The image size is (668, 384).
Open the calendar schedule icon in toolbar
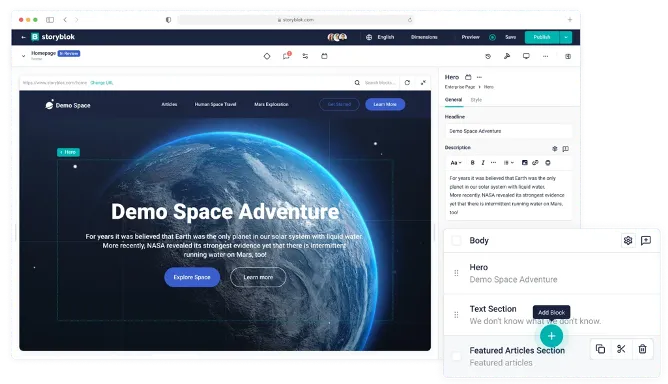click(324, 56)
